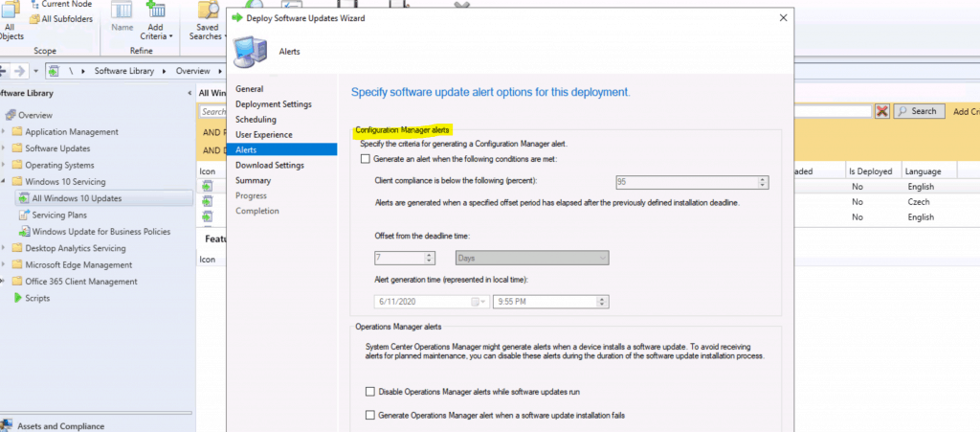Click the green Scripts icon
This screenshot has width=980, height=432.
17,298
